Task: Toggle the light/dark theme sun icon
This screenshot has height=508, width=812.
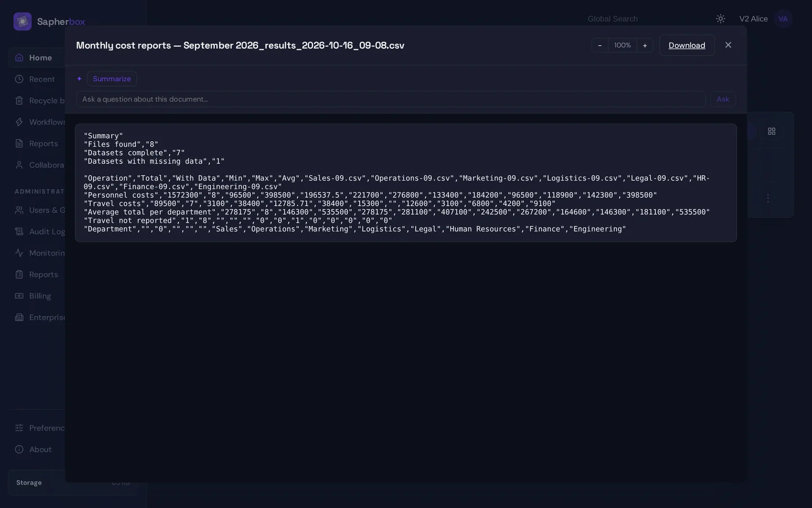Action: [x=721, y=19]
